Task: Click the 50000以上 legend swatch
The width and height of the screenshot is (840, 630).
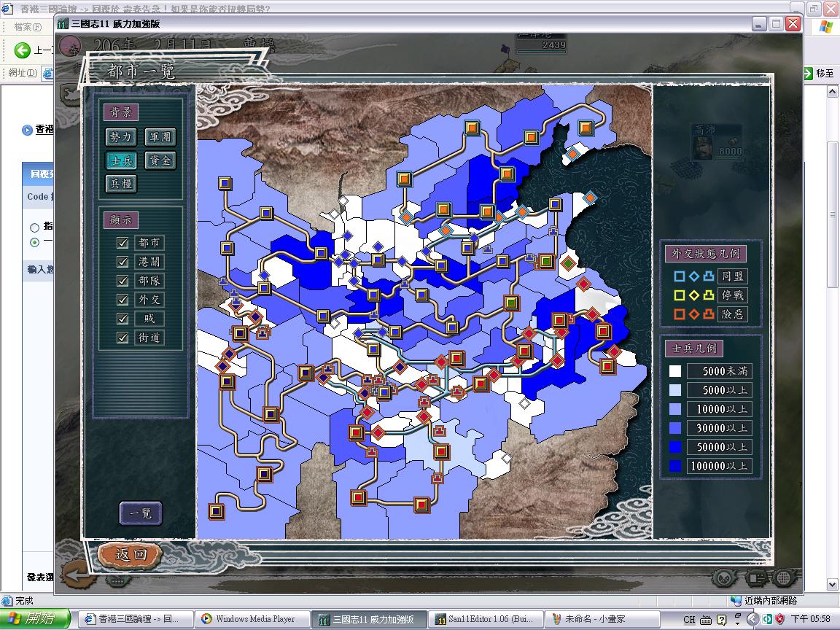Action: 675,447
